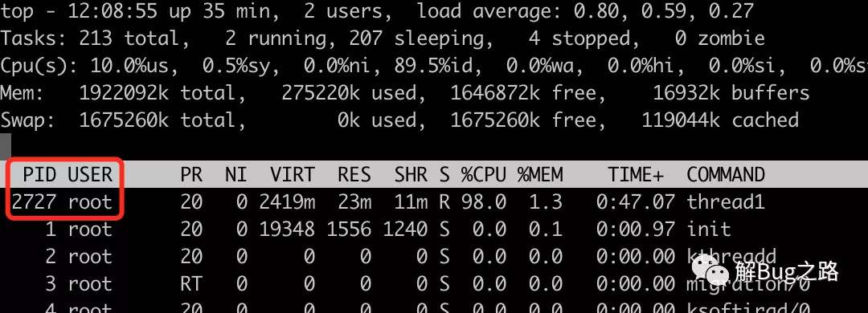Click the 1240 SHR value for init
The image size is (868, 313).
click(x=405, y=229)
